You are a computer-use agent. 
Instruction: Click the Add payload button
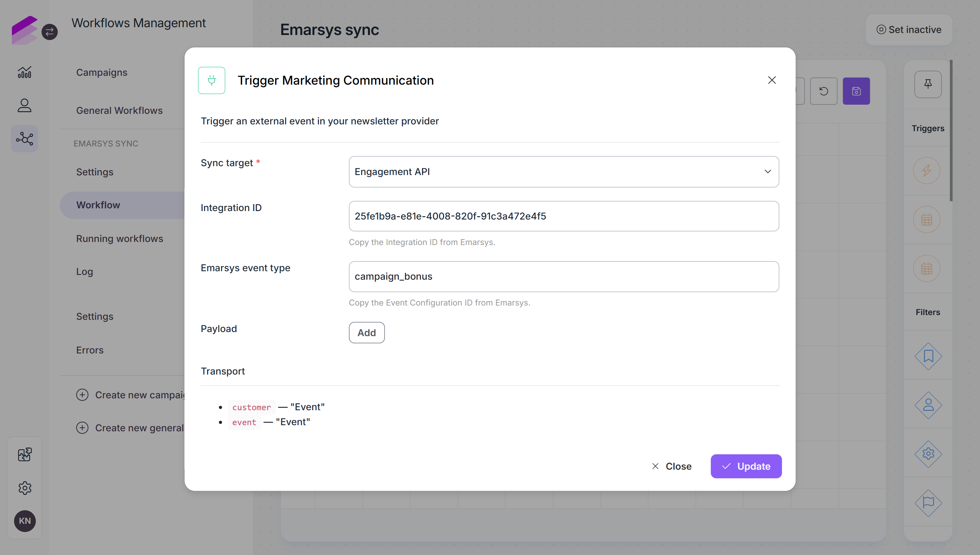point(367,333)
